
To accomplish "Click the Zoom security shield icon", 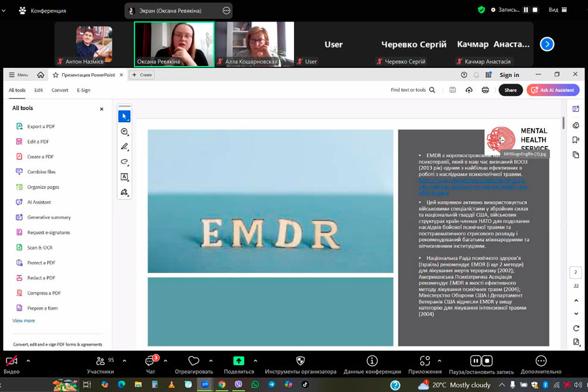I will click(x=482, y=10).
